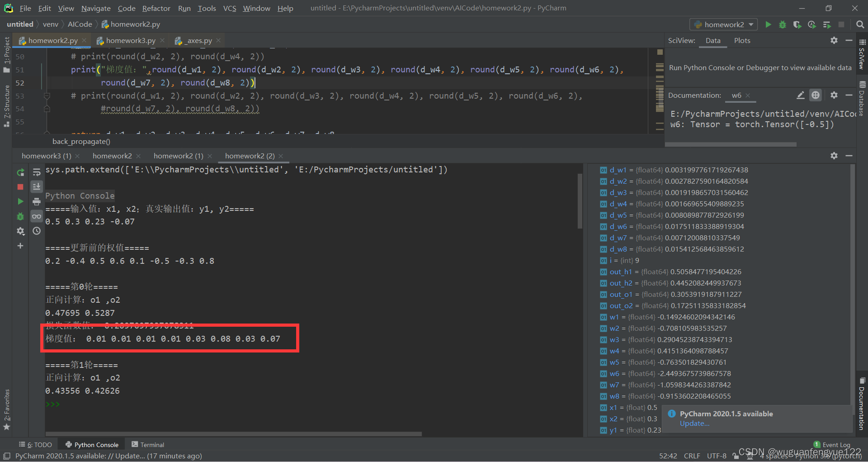Screen dimensions: 868x462
Task: Hide the Documentation panel
Action: click(x=849, y=95)
